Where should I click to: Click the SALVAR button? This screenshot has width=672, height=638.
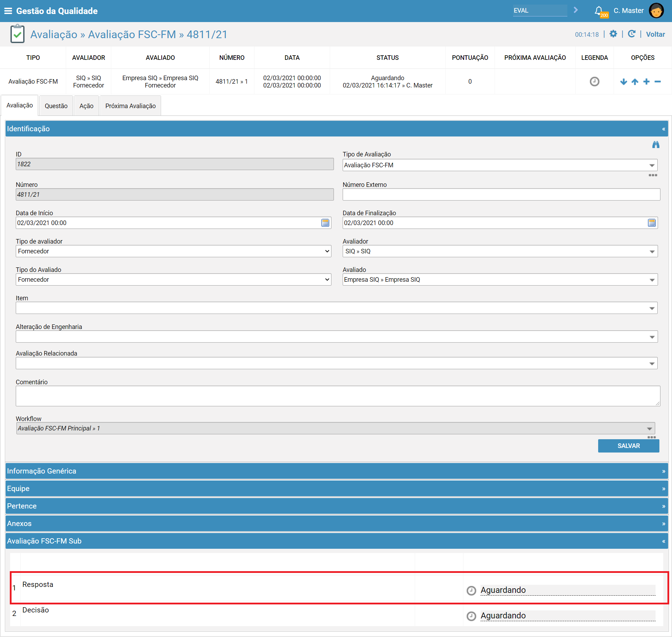click(629, 446)
